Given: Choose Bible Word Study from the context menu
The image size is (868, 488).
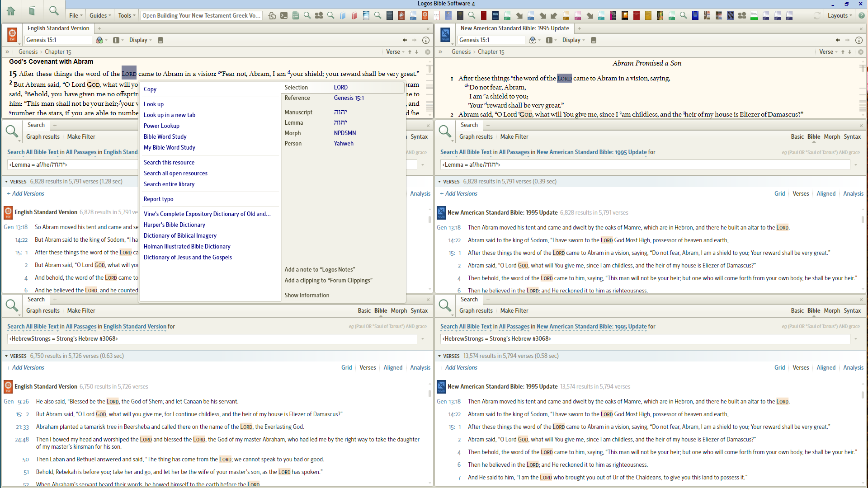Looking at the screenshot, I should [x=165, y=137].
